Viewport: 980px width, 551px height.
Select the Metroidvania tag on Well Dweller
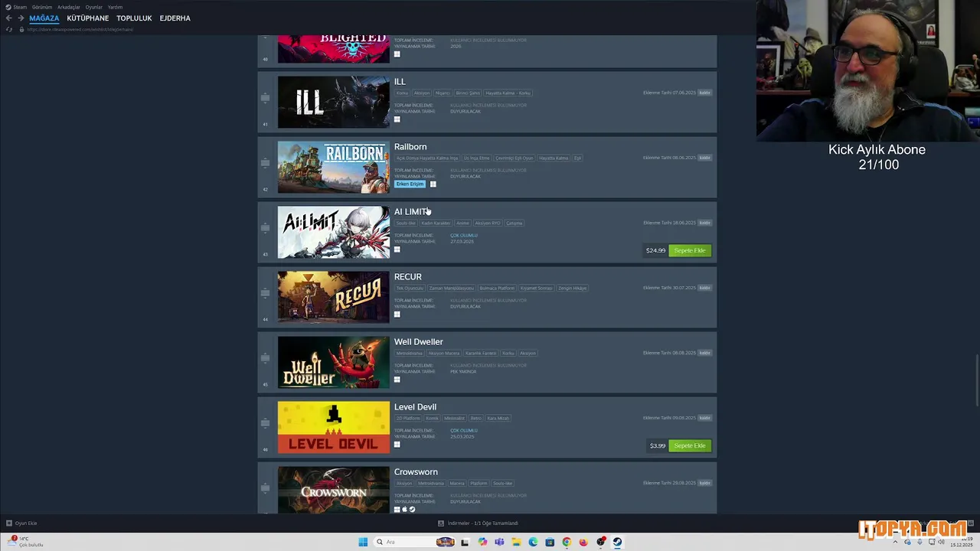tap(409, 354)
